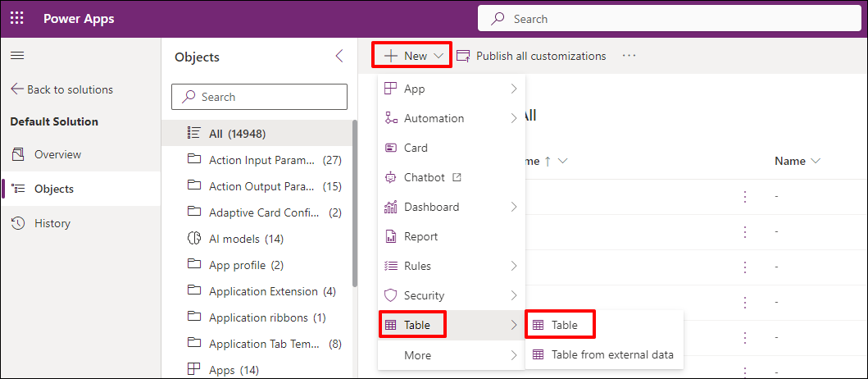The width and height of the screenshot is (868, 379).
Task: Select Table from external data
Action: point(605,354)
